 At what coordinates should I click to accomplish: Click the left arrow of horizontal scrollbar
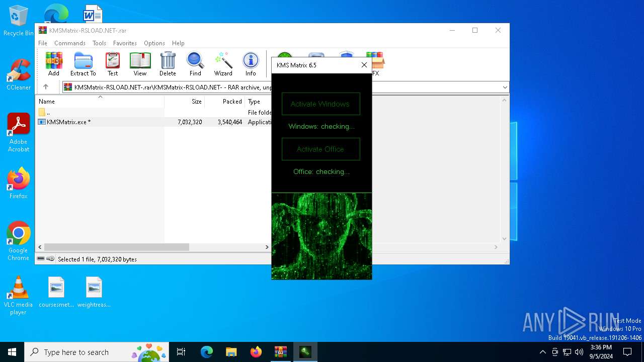(x=40, y=247)
